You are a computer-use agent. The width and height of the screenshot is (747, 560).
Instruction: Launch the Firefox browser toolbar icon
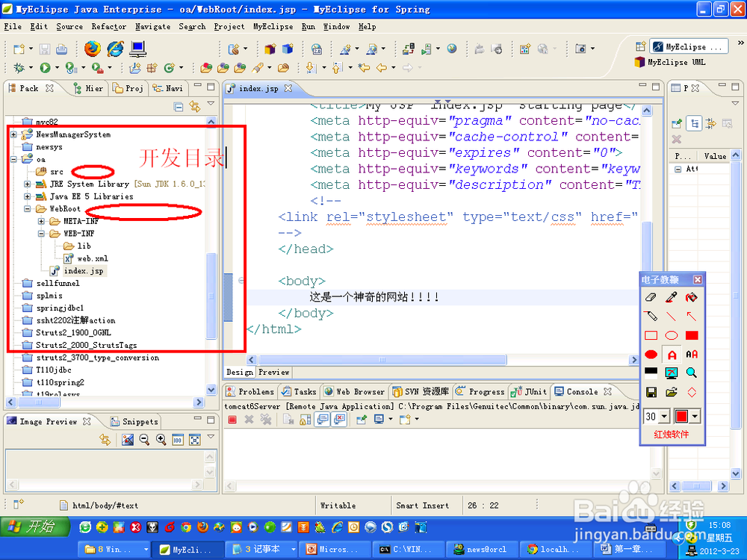click(x=93, y=48)
